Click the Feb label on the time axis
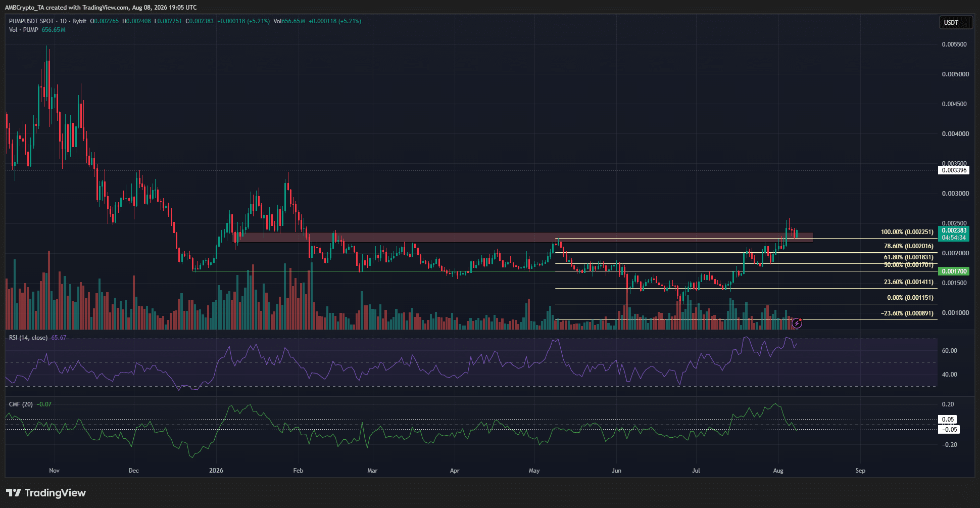Screen dimensions: 980x508 298,471
